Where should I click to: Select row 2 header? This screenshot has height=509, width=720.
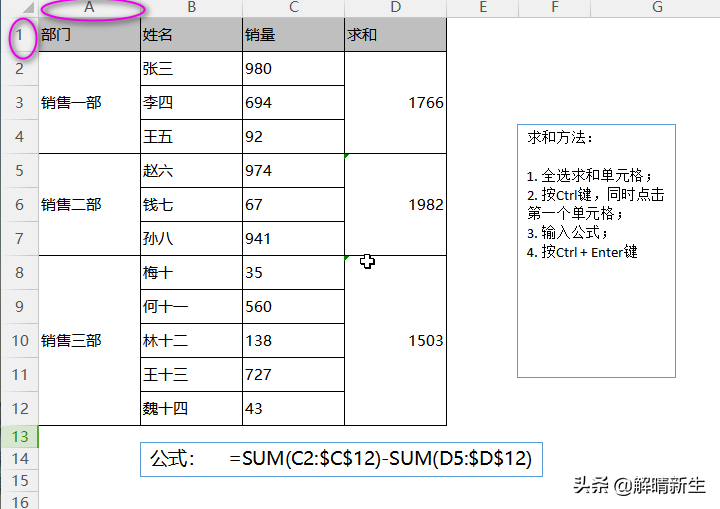coord(20,68)
